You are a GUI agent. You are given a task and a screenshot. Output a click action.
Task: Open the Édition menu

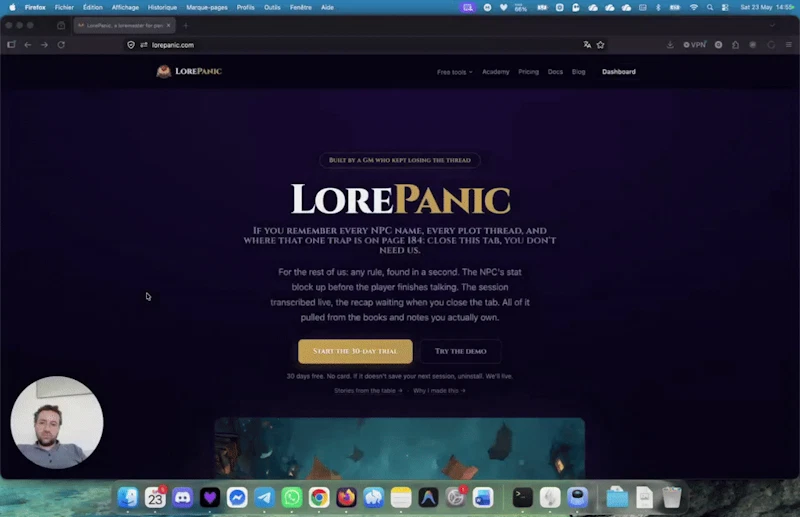pyautogui.click(x=93, y=7)
